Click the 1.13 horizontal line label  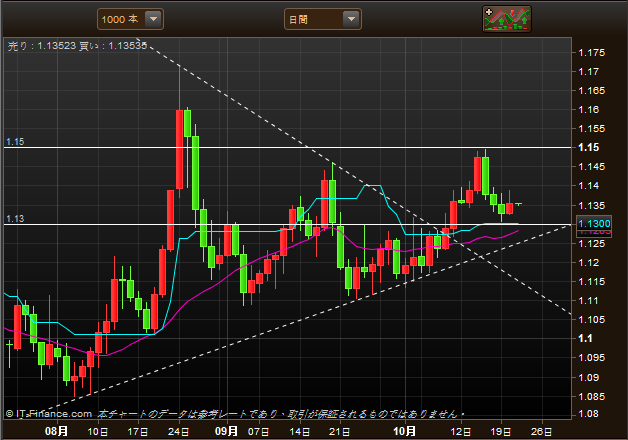point(15,219)
